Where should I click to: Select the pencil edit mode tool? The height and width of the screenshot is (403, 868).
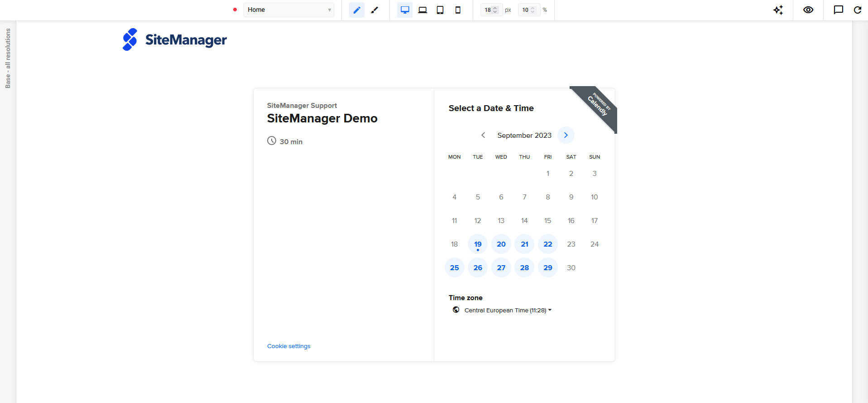357,10
